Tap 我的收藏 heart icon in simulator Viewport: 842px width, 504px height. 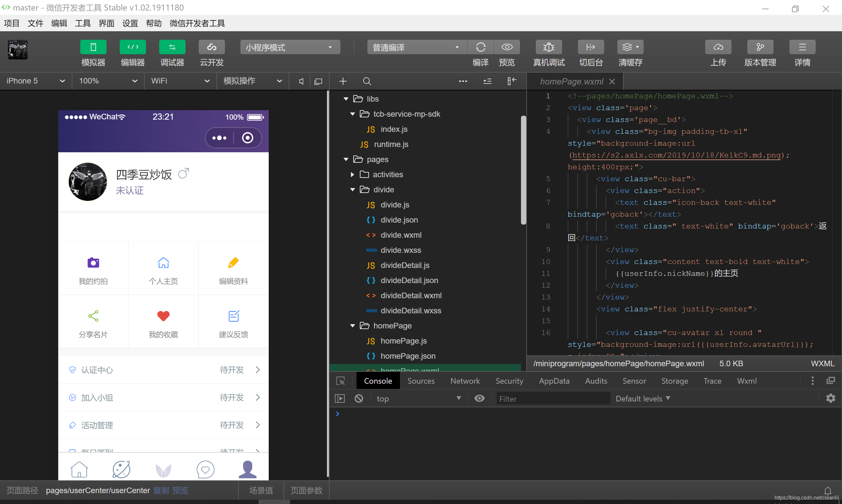[x=163, y=316]
